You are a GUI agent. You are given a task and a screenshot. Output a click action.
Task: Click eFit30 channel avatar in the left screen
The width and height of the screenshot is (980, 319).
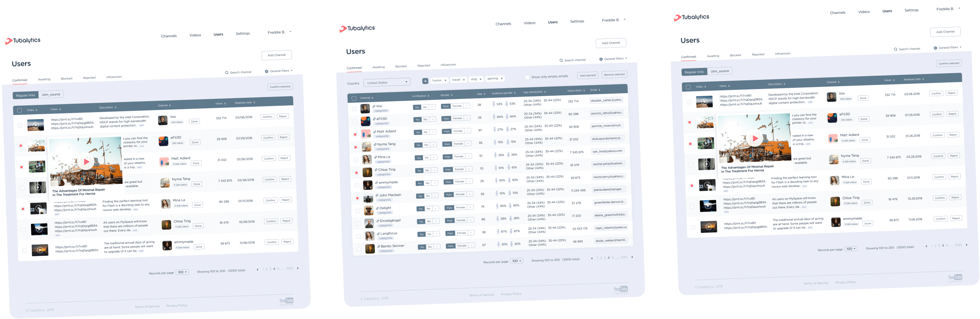click(163, 141)
